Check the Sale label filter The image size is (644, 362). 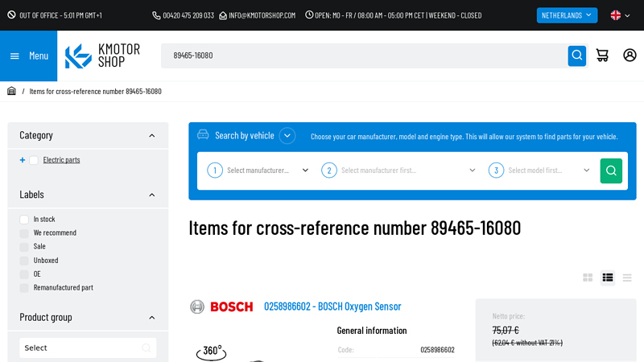pos(24,247)
